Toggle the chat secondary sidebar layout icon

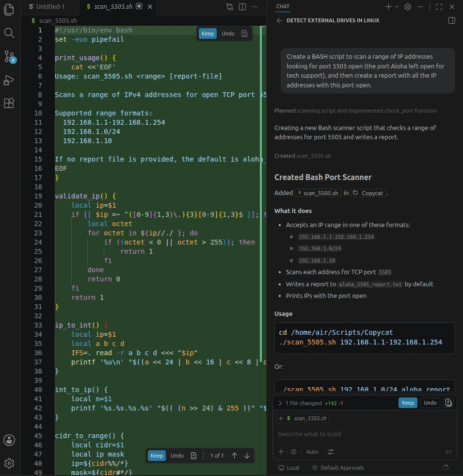(451, 20)
